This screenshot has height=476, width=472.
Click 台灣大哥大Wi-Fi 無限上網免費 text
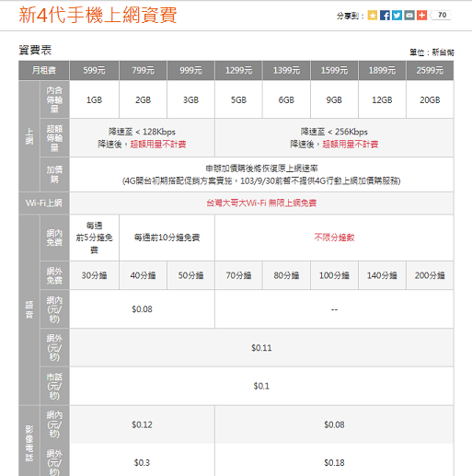(x=261, y=203)
